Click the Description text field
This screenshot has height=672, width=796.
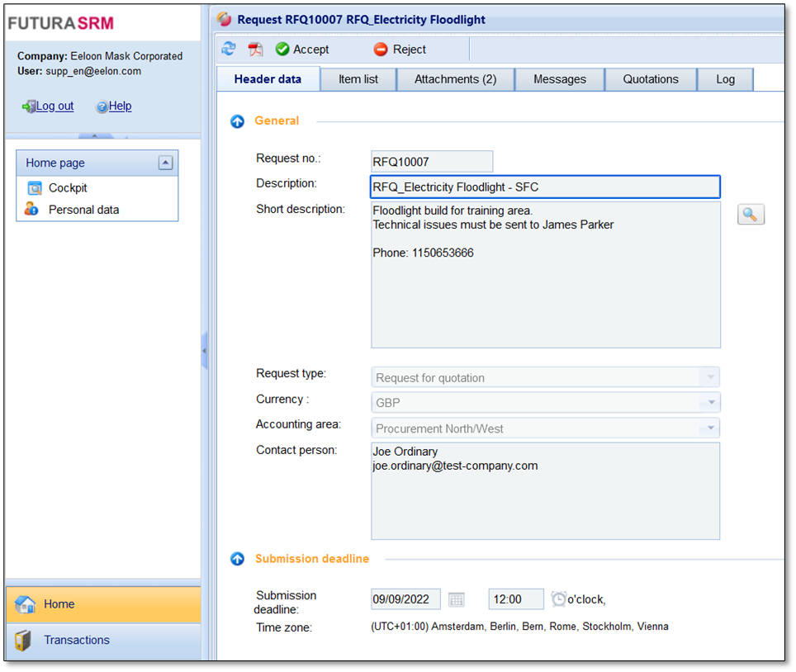coord(545,187)
